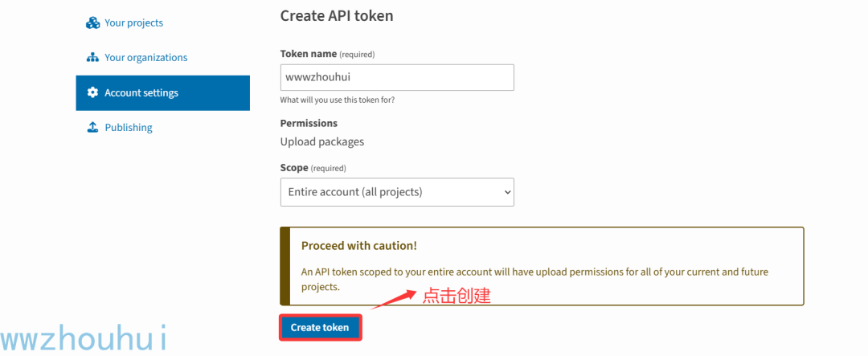Click the Your organizations sitemap icon

[x=92, y=58]
